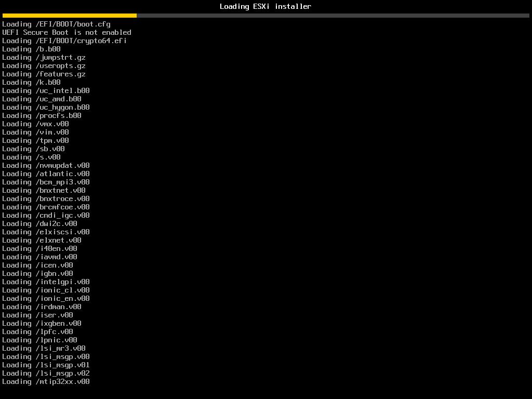Viewport: 532px width, 399px height.
Task: Click the "Loading /uc_hygon.b00" line
Action: (46, 107)
